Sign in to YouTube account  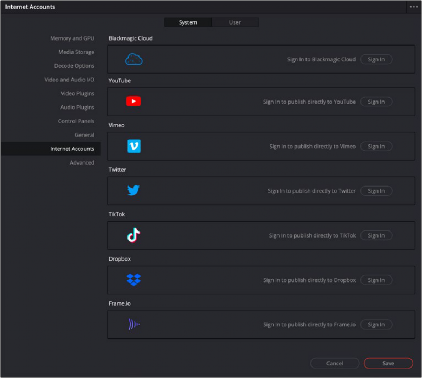pyautogui.click(x=376, y=102)
